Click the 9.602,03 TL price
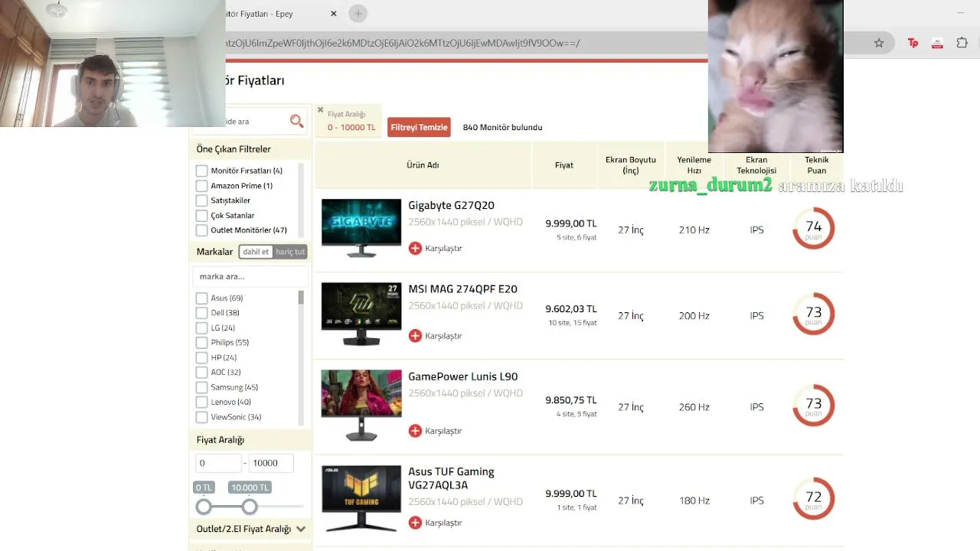The height and width of the screenshot is (551, 980). pyautogui.click(x=570, y=309)
